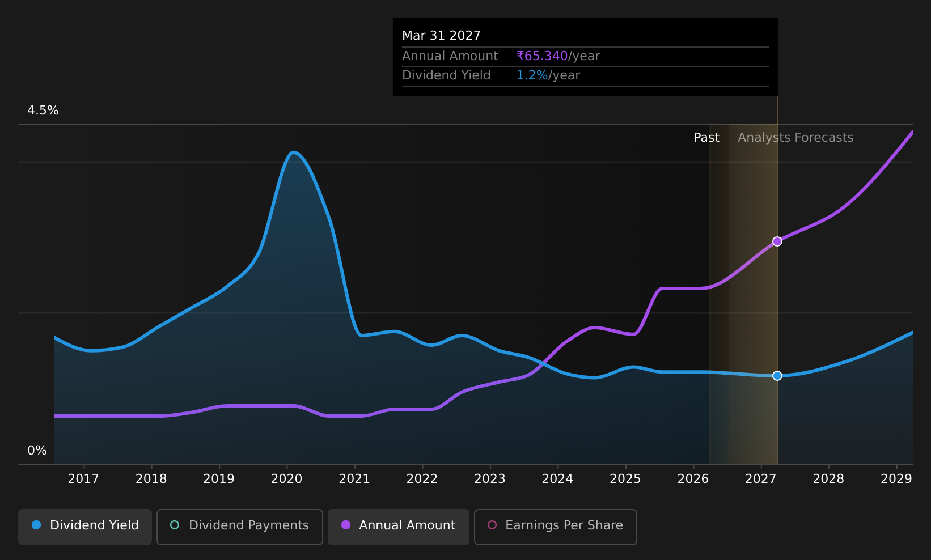Viewport: 931px width, 560px height.
Task: Click the 2019 x-axis label
Action: pos(219,479)
